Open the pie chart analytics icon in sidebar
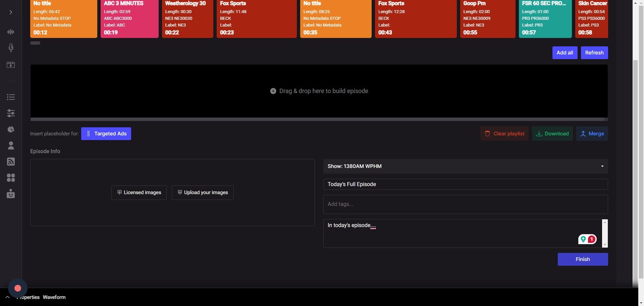Screen dimensions: 644x306 click(11, 129)
